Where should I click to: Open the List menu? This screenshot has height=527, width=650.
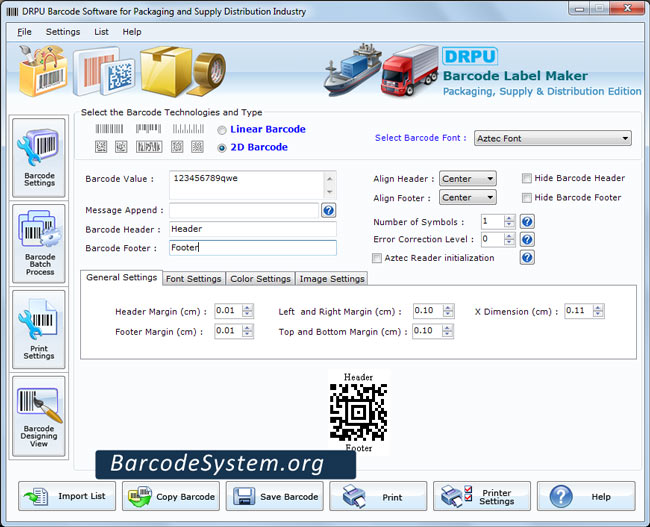(101, 32)
